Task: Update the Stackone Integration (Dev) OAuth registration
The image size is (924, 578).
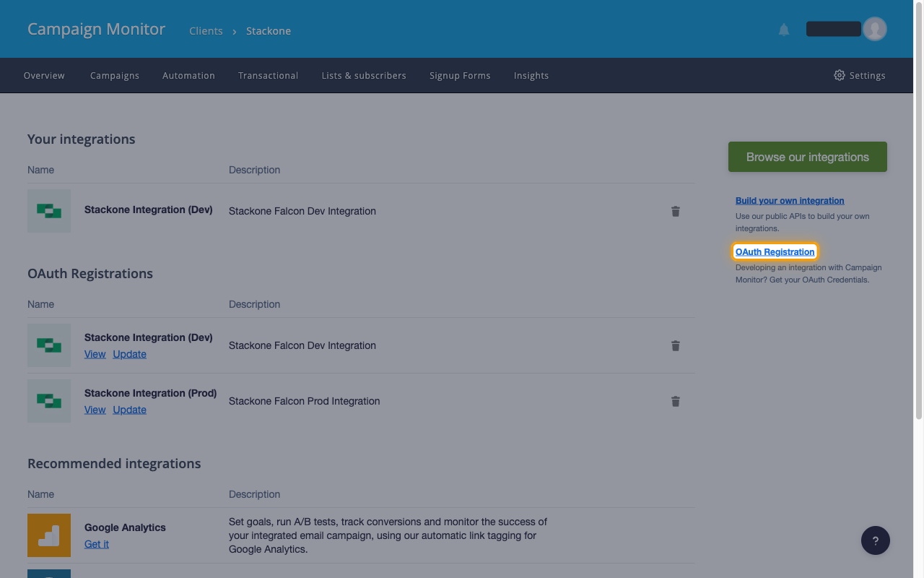Action: (129, 354)
